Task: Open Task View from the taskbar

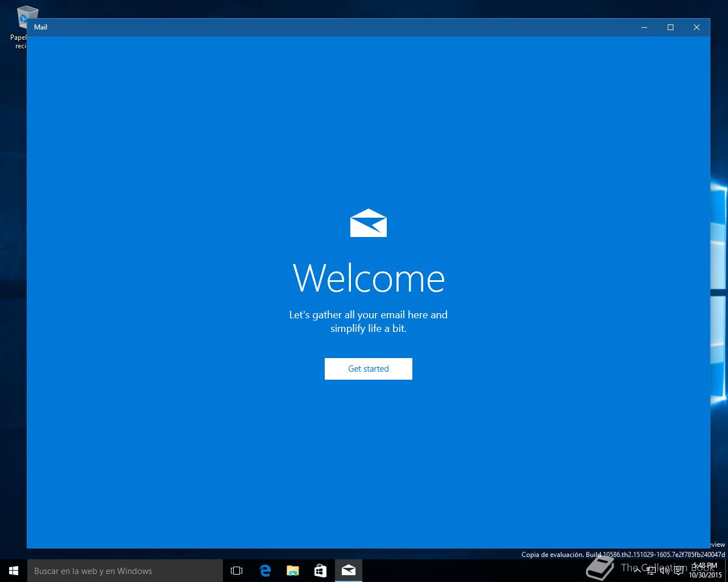Action: tap(237, 571)
